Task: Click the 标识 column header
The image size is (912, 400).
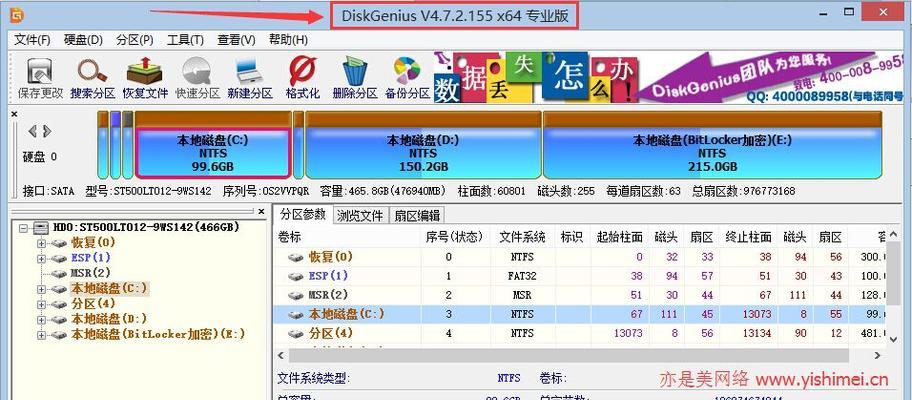Action: pos(572,237)
